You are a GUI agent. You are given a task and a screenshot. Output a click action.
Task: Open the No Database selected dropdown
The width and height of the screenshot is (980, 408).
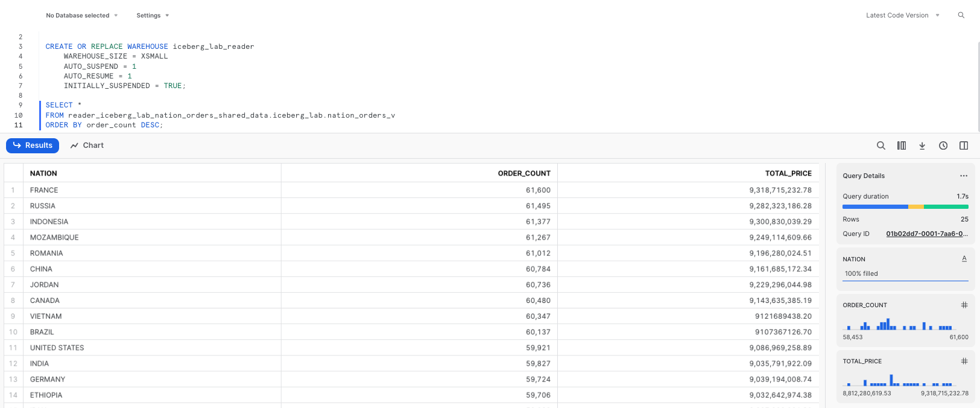coord(81,15)
